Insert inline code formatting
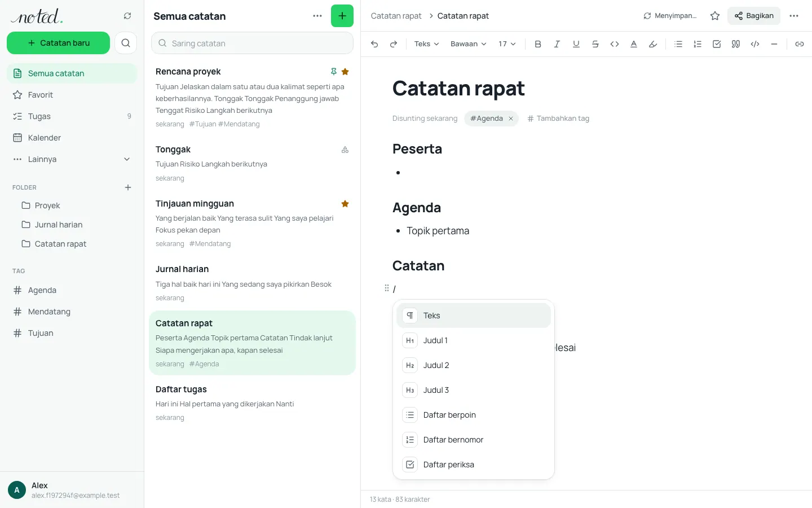This screenshot has width=812, height=508. [615, 44]
